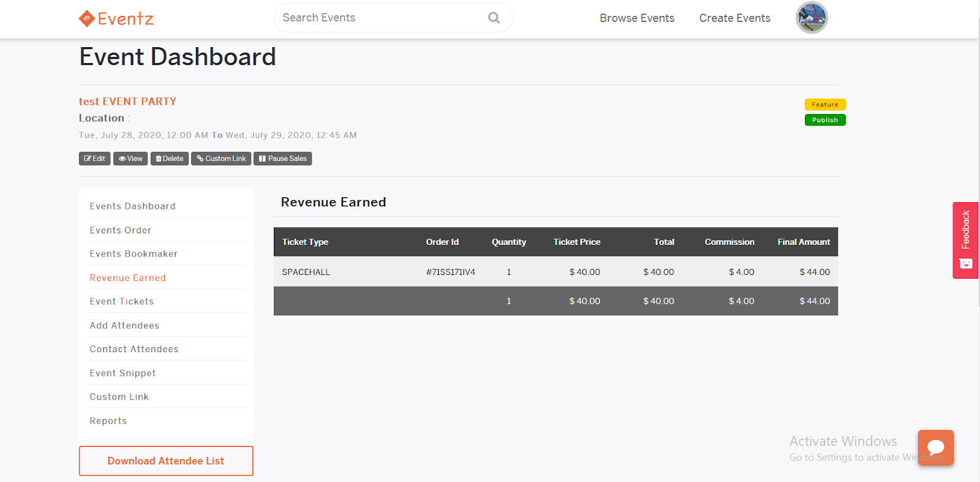Image resolution: width=980 pixels, height=482 pixels.
Task: Open Event Snippet in the sidebar
Action: pos(123,373)
